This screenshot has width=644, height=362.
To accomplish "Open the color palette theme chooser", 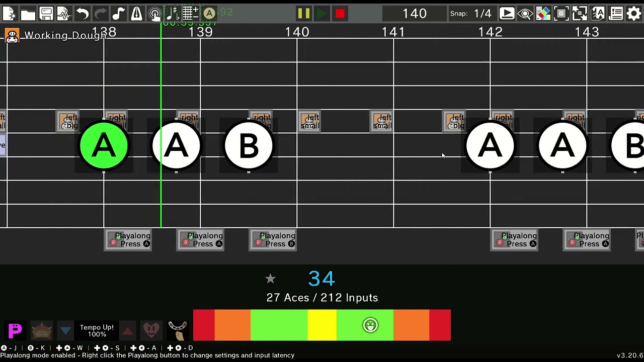I will click(x=543, y=14).
